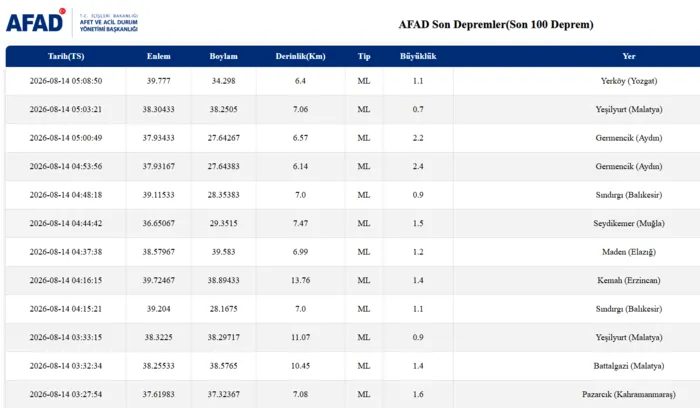Viewport: 700px width, 408px height.
Task: Click latitude value 37.93167
Action: click(x=158, y=167)
